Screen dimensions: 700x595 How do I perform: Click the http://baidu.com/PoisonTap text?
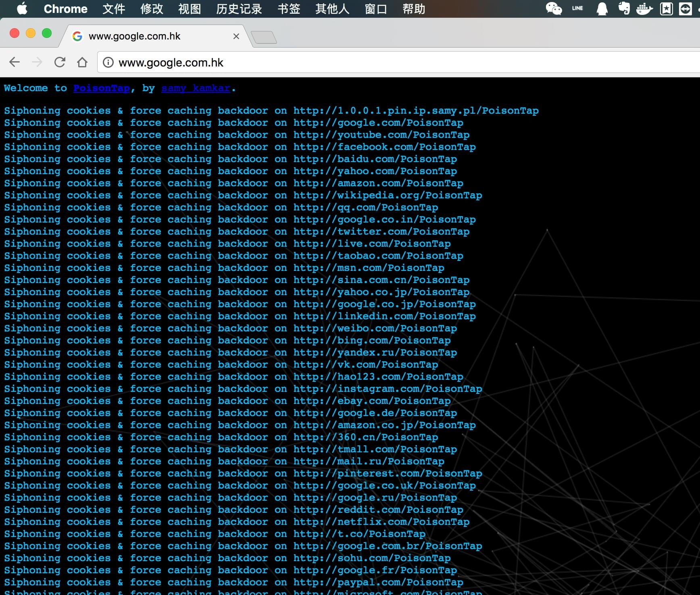(x=375, y=159)
